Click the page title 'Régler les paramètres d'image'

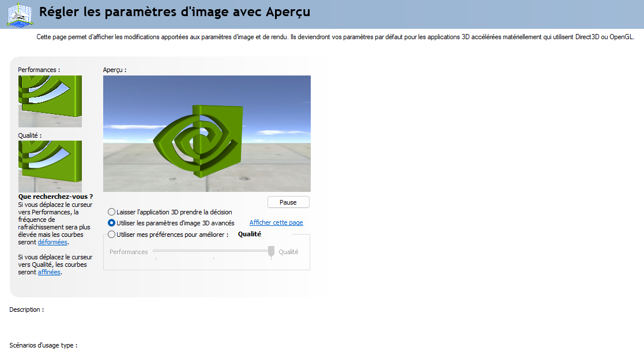pos(174,12)
